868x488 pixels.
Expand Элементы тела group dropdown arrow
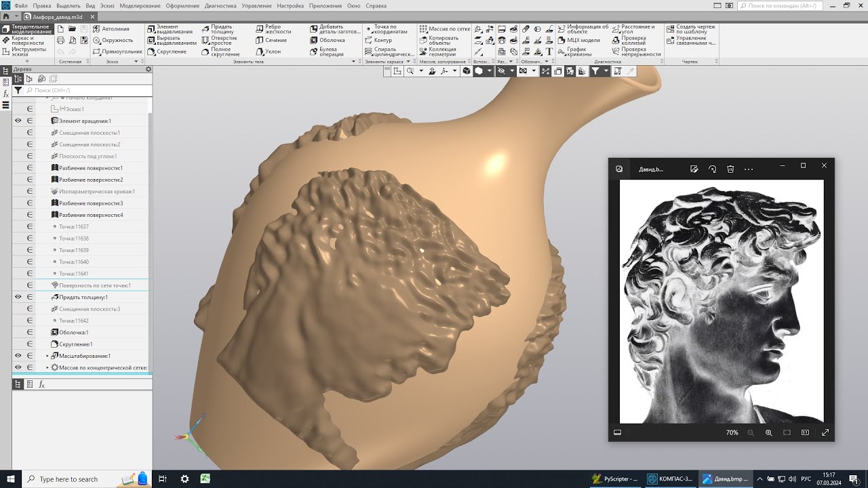coord(353,62)
